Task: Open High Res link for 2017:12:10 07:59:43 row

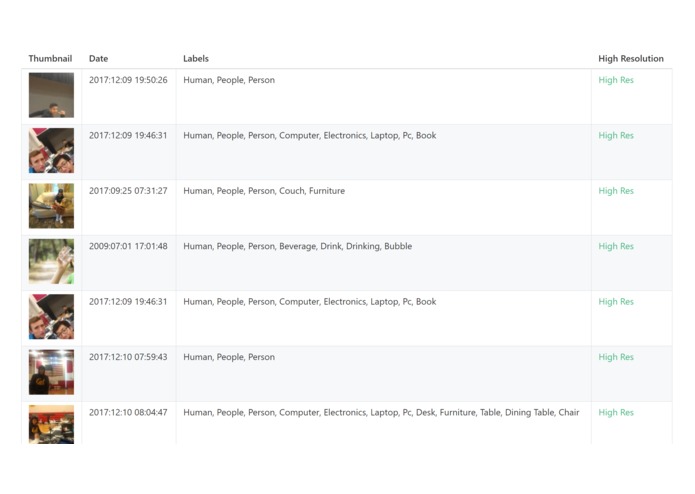Action: [616, 357]
